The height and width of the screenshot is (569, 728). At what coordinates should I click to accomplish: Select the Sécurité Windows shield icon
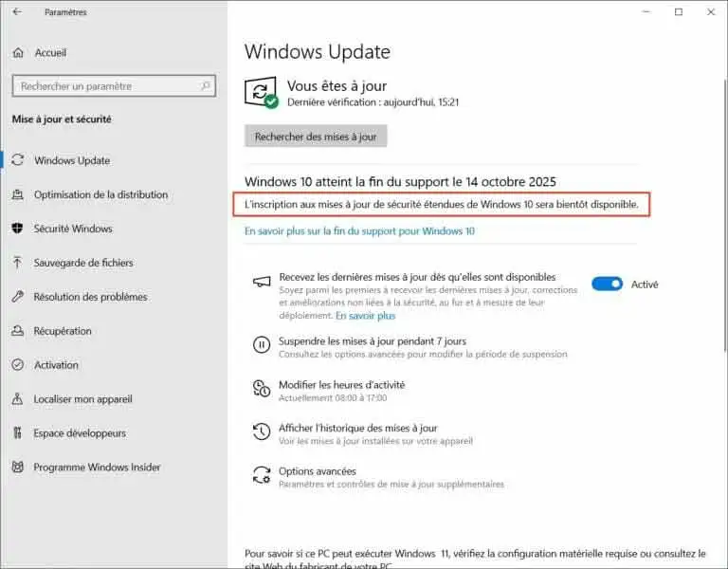coord(18,228)
